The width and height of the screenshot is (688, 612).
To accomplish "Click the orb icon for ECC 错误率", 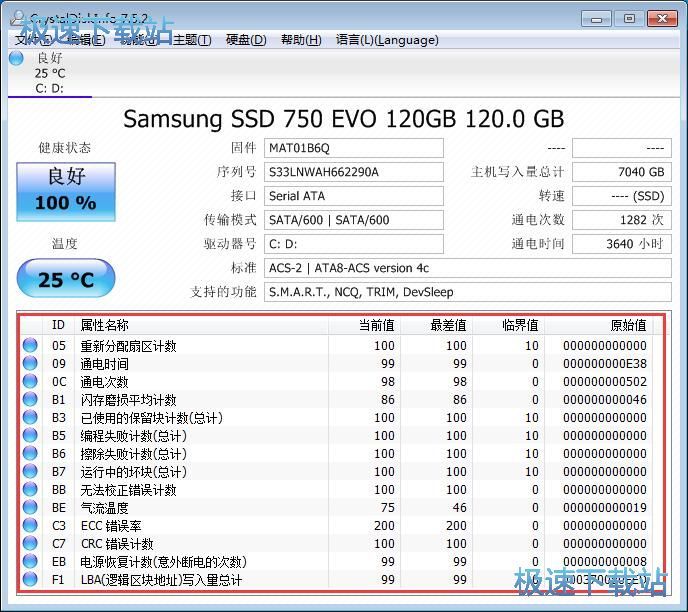I will (x=30, y=526).
